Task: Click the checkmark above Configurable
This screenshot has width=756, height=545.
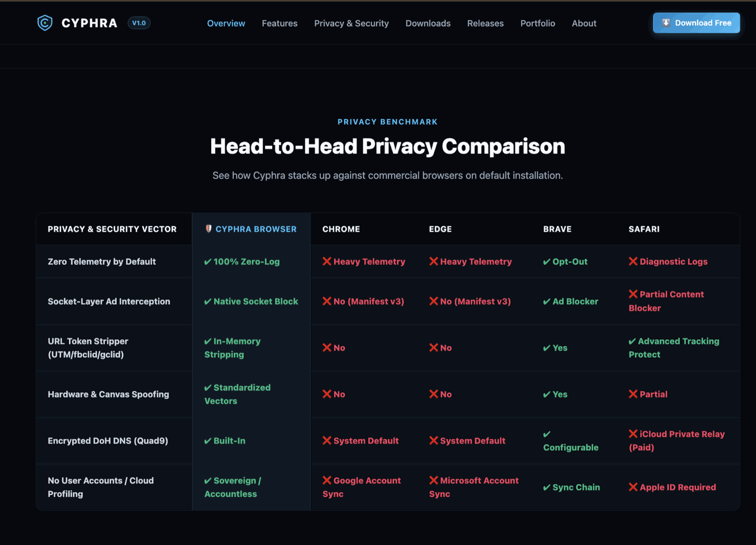Action: coord(547,434)
